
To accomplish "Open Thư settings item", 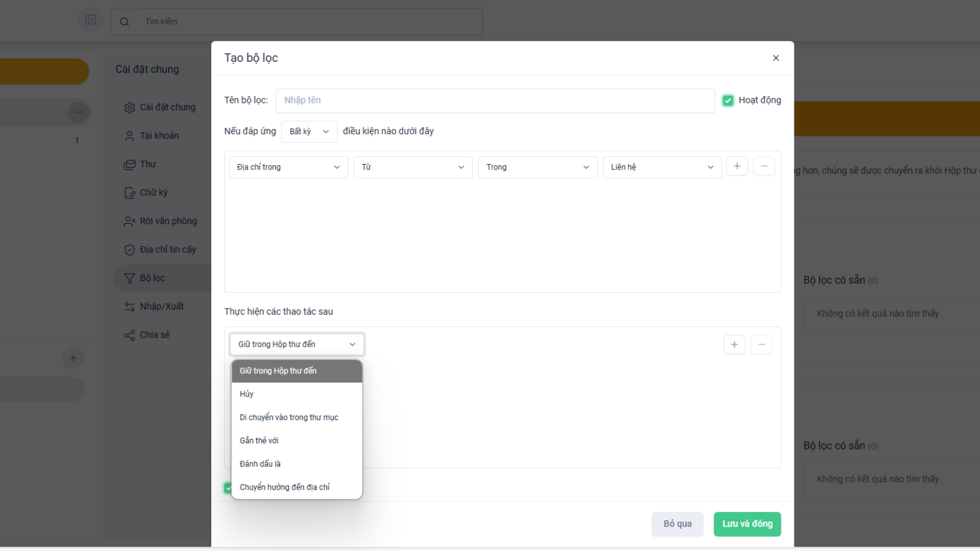I will [x=160, y=165].
